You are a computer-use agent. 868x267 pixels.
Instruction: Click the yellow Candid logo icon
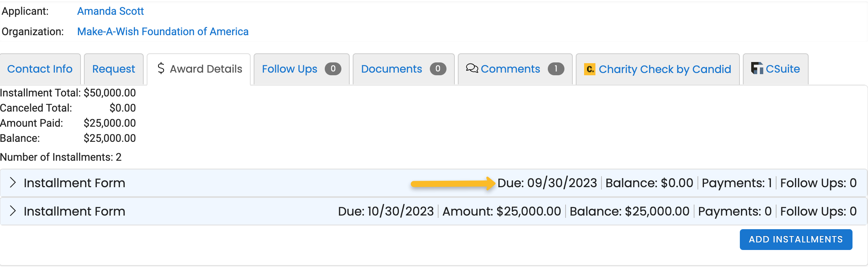click(589, 69)
